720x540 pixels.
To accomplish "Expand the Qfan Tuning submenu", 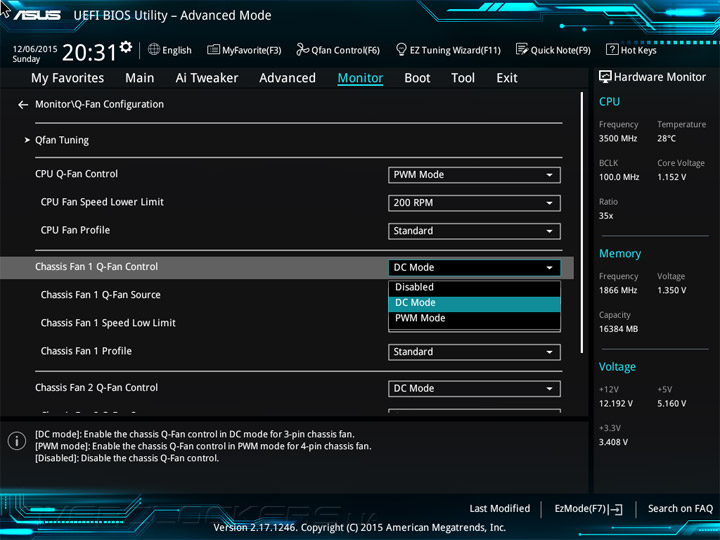I will pos(62,140).
